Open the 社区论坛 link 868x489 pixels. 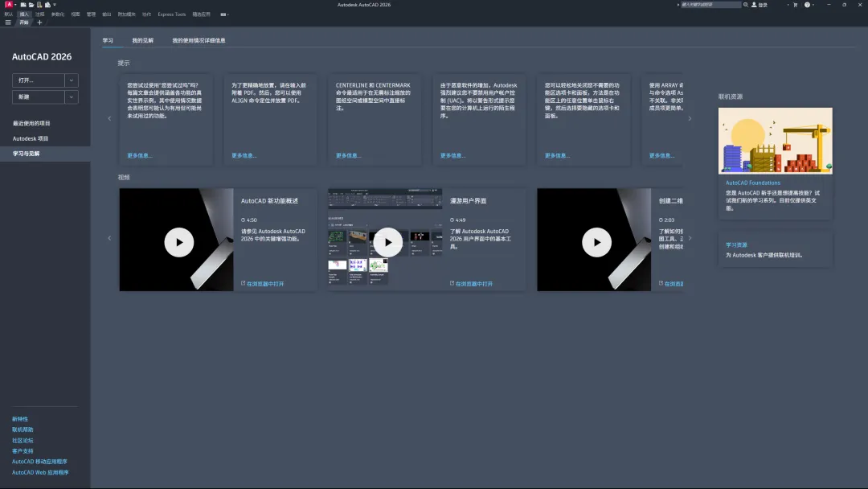click(x=23, y=441)
